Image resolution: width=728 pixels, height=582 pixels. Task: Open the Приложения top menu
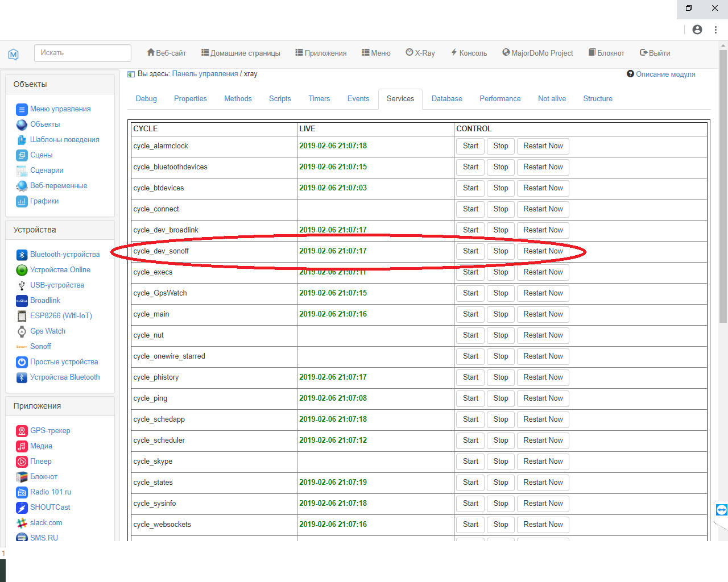coord(321,53)
